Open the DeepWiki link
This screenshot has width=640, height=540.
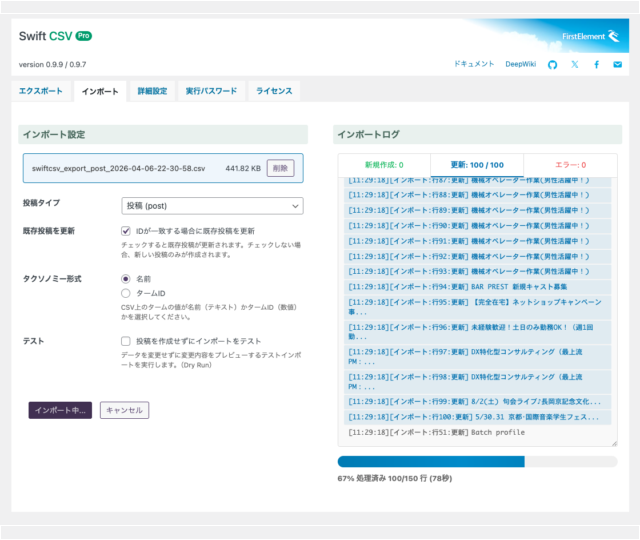click(x=520, y=64)
